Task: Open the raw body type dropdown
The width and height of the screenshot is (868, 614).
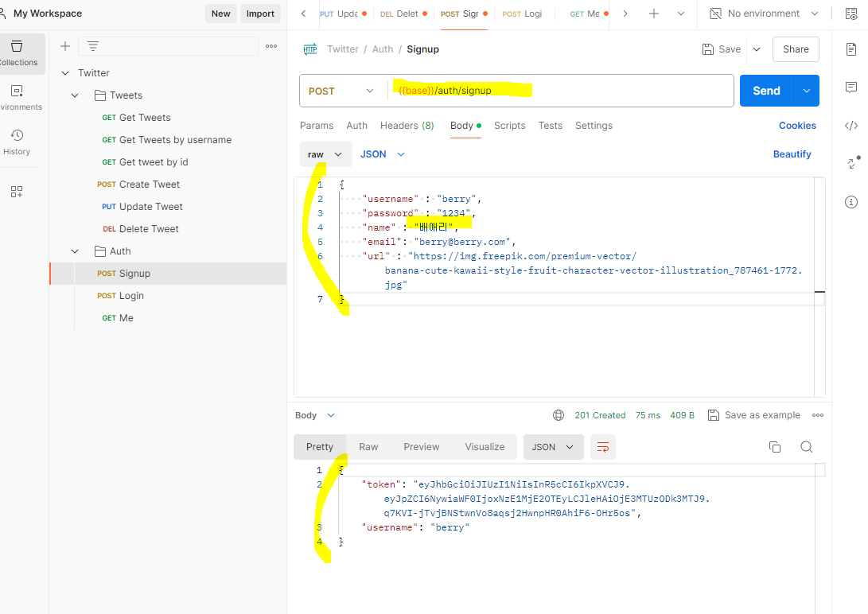Action: (x=325, y=154)
